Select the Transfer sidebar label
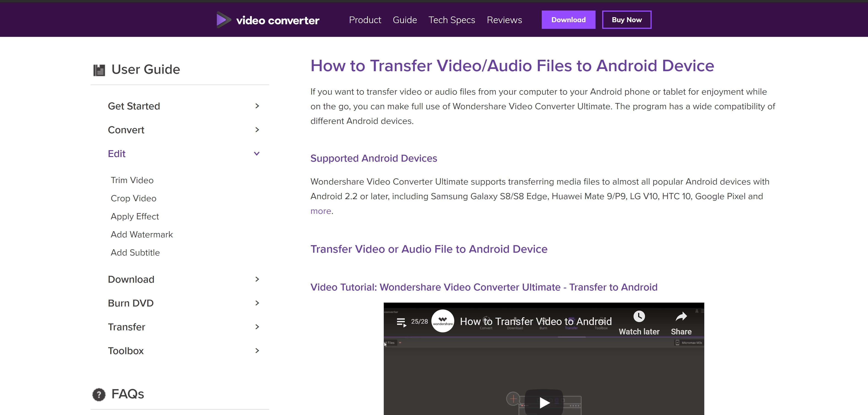Screen dimensions: 868x415 click(126, 327)
